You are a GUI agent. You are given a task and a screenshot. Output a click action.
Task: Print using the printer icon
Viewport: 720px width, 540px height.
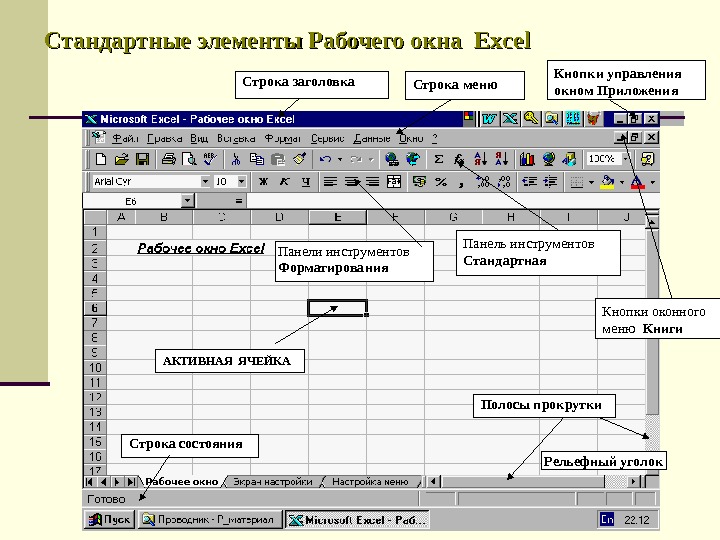pyautogui.click(x=169, y=159)
